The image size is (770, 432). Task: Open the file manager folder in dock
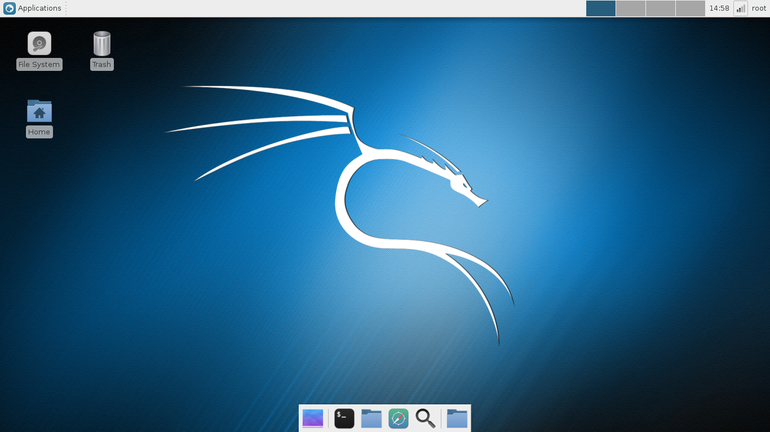coord(371,419)
